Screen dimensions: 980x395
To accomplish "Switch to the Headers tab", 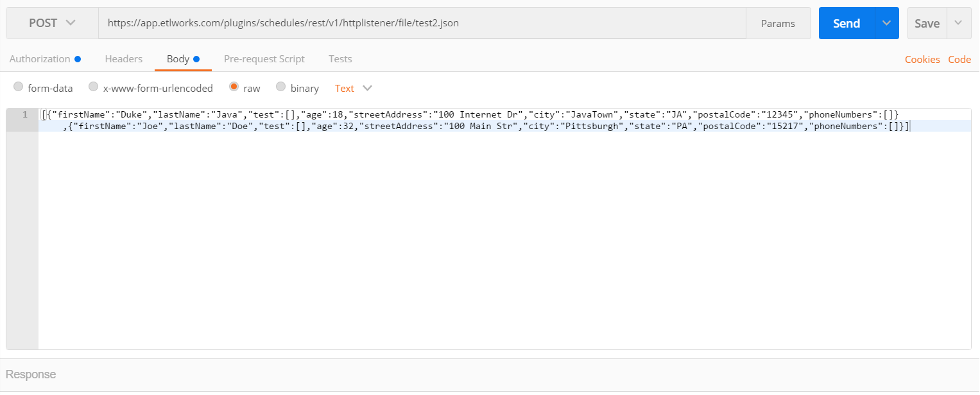I will (123, 58).
